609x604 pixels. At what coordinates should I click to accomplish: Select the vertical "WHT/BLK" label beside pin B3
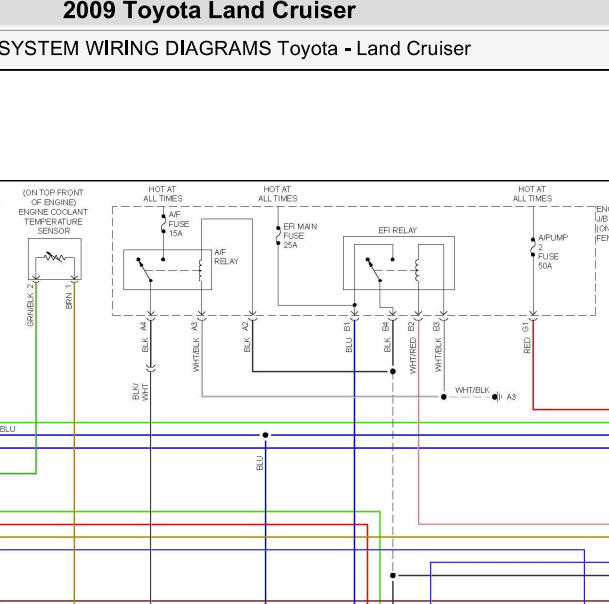(x=438, y=355)
